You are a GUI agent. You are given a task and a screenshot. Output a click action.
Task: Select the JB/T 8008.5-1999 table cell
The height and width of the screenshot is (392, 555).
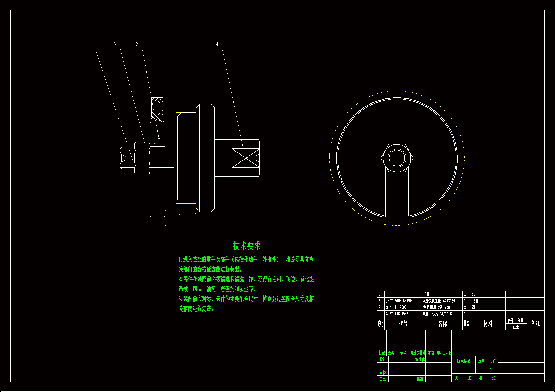click(x=399, y=301)
